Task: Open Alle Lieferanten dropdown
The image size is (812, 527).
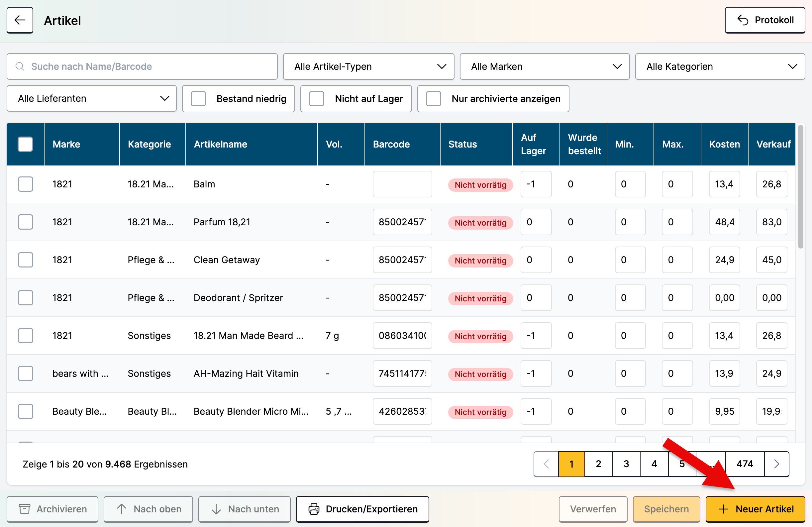Action: coord(91,98)
